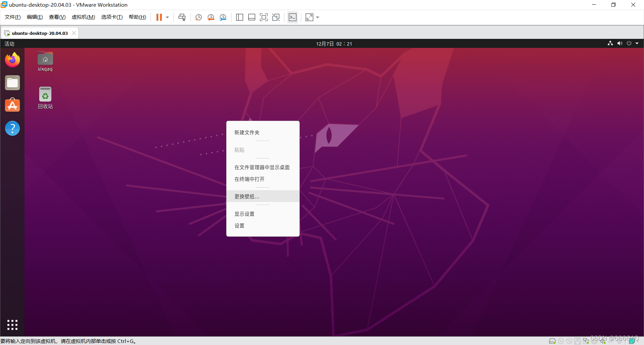Choose 粘贴 in the context menu
644x345 pixels.
click(263, 150)
